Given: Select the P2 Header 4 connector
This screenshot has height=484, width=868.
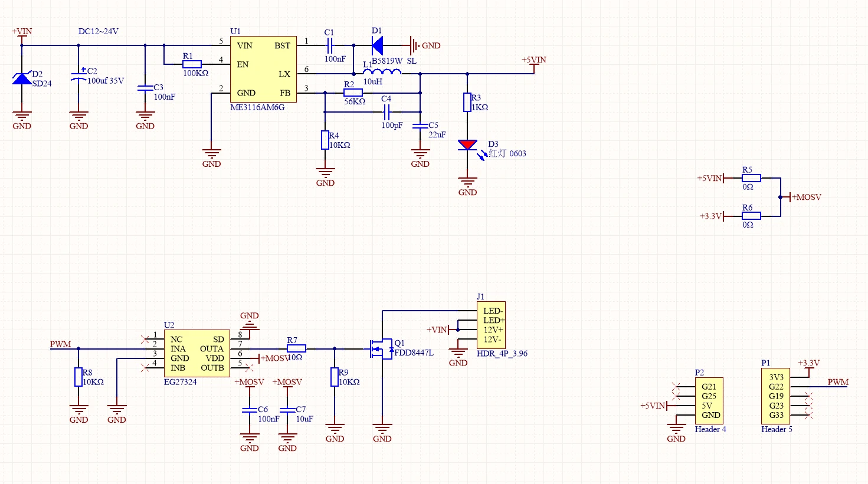Looking at the screenshot, I should tap(709, 401).
